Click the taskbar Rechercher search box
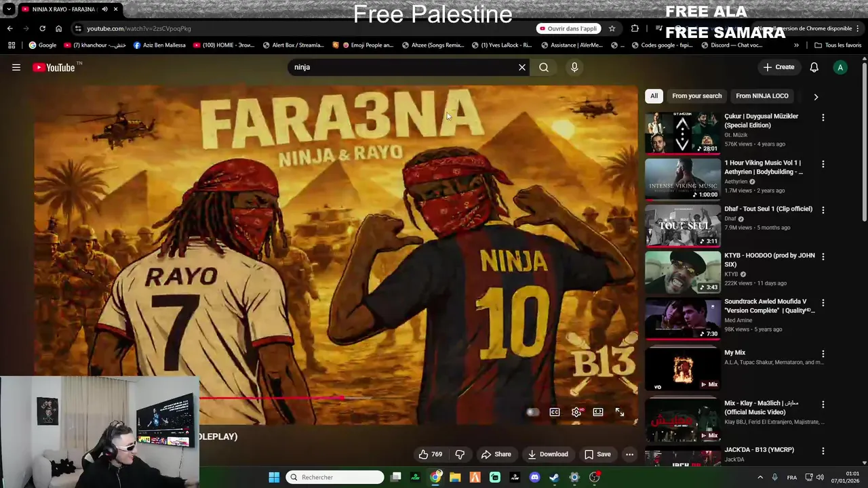868x488 pixels. click(335, 477)
